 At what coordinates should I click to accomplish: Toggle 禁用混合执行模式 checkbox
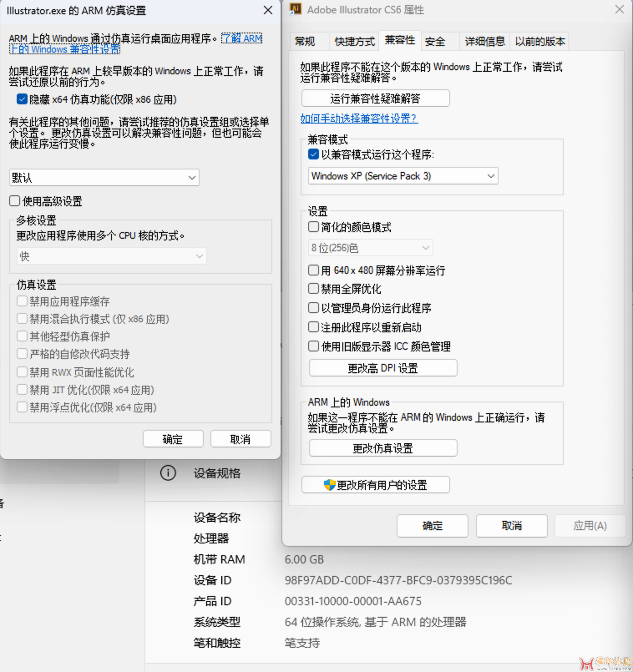pos(22,318)
